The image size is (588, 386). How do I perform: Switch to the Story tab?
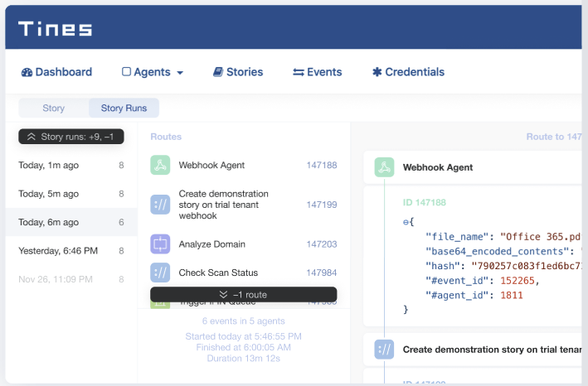pyautogui.click(x=54, y=108)
